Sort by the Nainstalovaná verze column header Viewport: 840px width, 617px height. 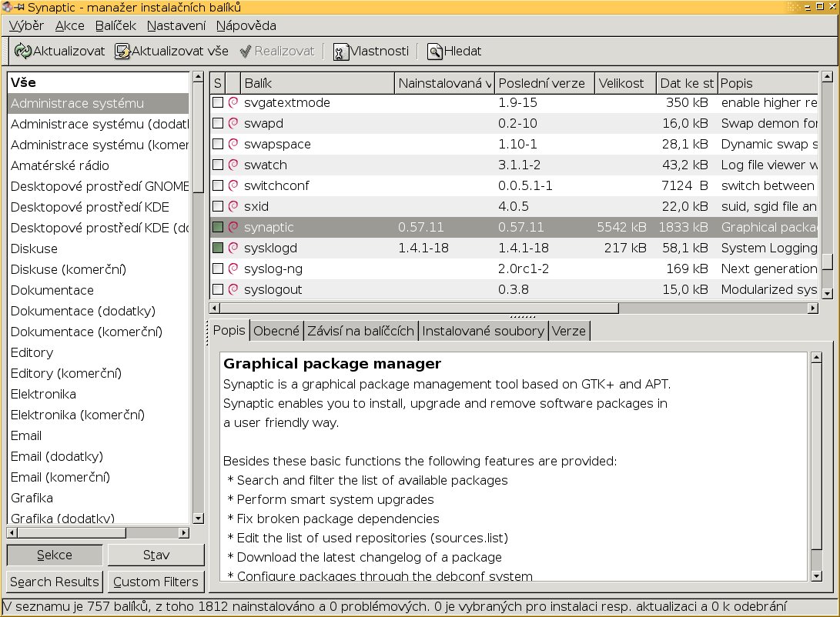click(444, 84)
